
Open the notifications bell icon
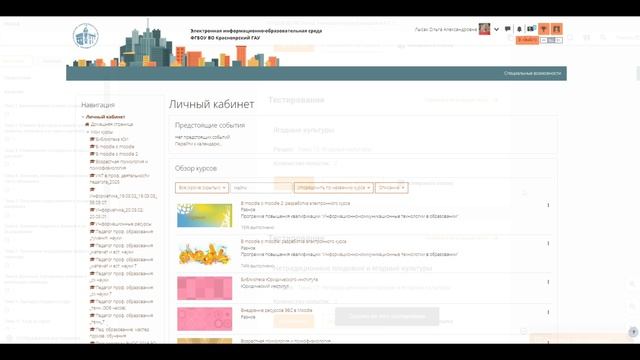pyautogui.click(x=519, y=29)
